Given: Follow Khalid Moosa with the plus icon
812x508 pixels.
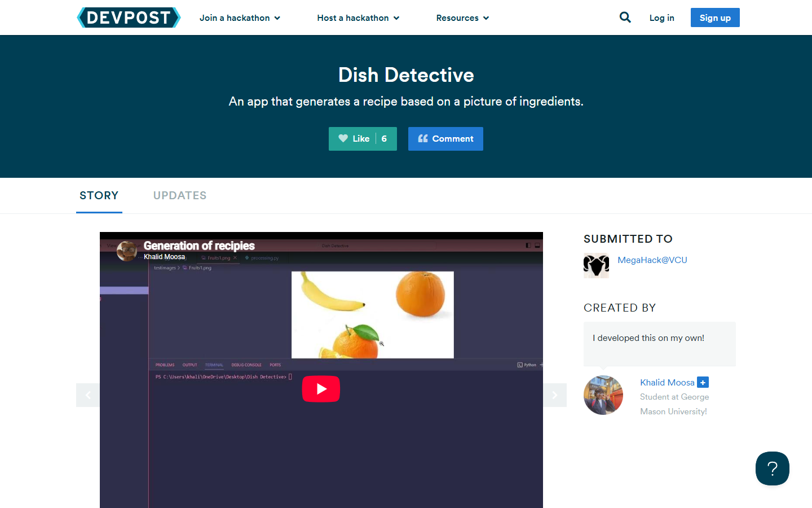Looking at the screenshot, I should [703, 382].
